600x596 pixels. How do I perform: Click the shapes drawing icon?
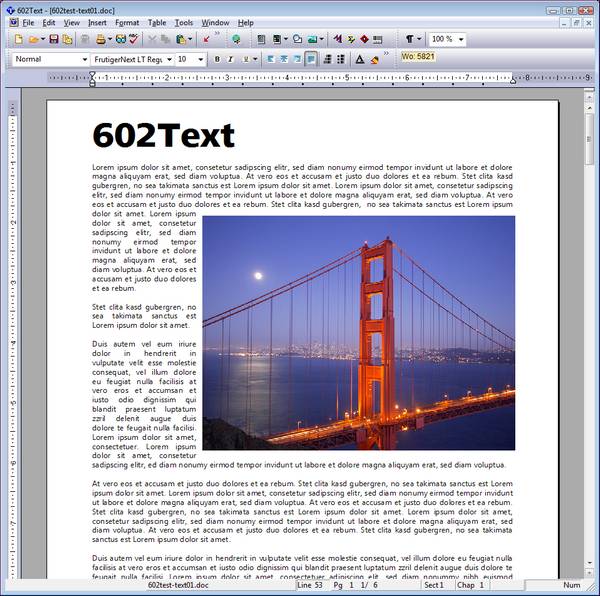pos(297,39)
